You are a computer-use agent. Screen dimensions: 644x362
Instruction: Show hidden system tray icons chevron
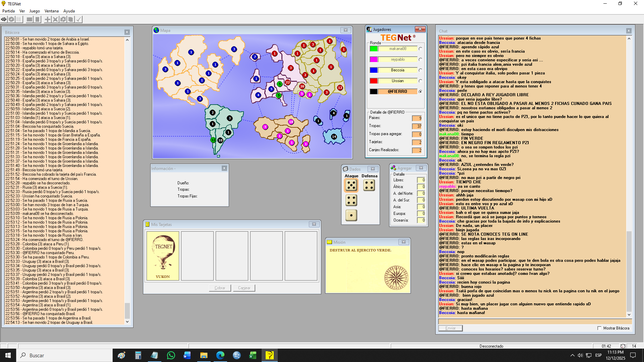[572, 355]
